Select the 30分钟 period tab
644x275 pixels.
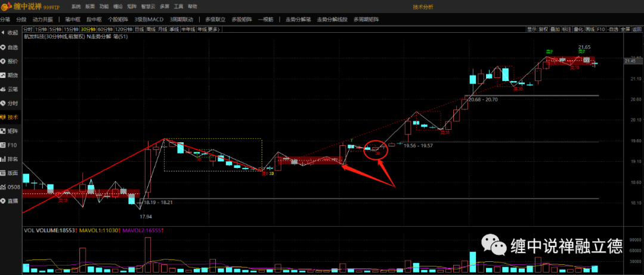point(88,29)
